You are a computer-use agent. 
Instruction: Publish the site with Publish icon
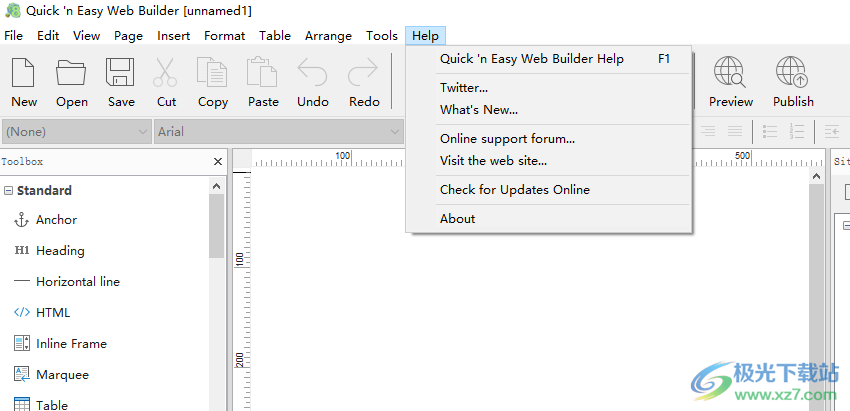pyautogui.click(x=792, y=72)
